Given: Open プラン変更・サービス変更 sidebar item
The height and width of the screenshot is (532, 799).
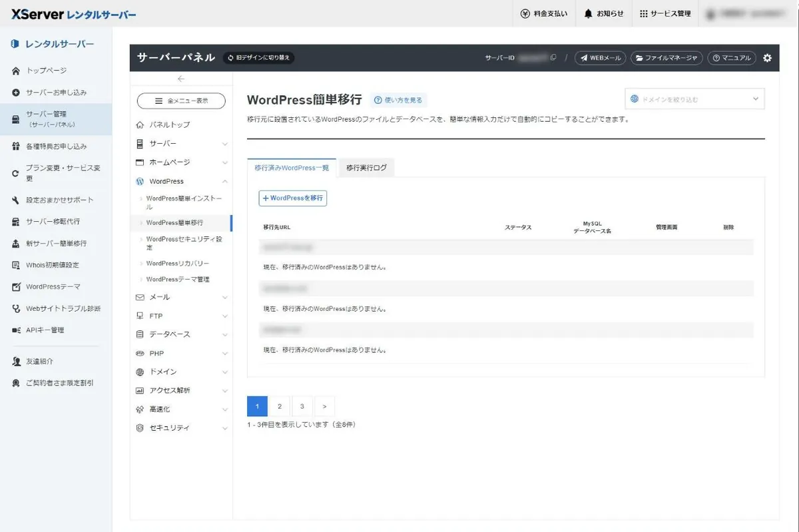Looking at the screenshot, I should coord(56,173).
